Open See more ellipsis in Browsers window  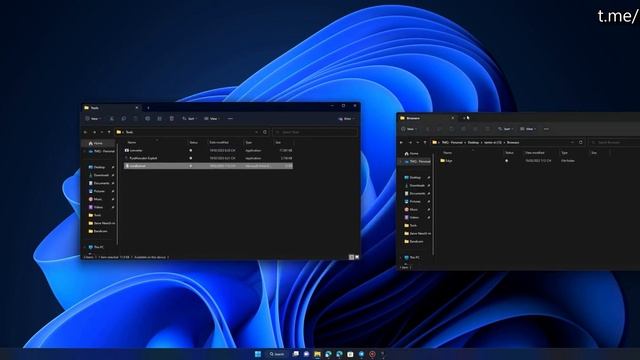(x=547, y=129)
